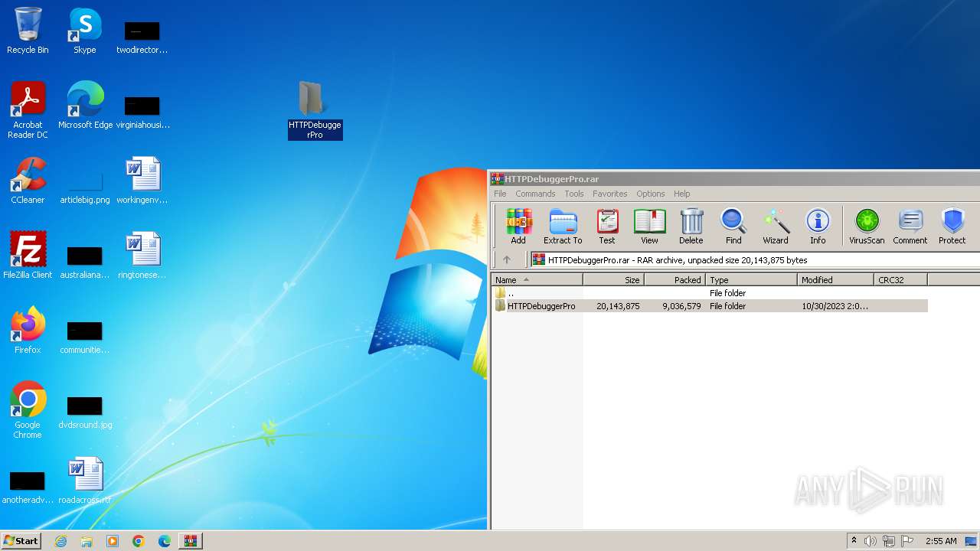980x551 pixels.
Task: Open the Tools menu
Action: 574,194
